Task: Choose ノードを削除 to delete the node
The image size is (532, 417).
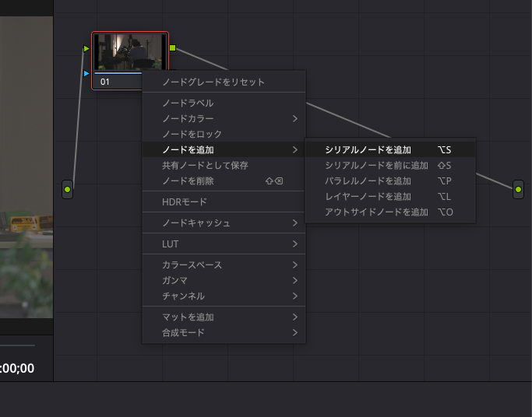Action: [x=188, y=180]
